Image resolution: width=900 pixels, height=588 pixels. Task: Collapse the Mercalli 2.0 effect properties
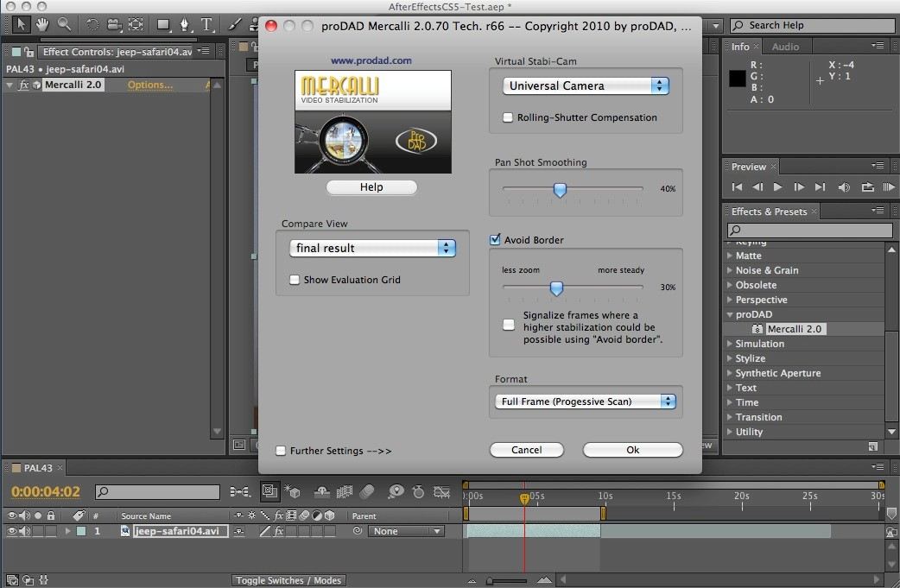click(10, 85)
